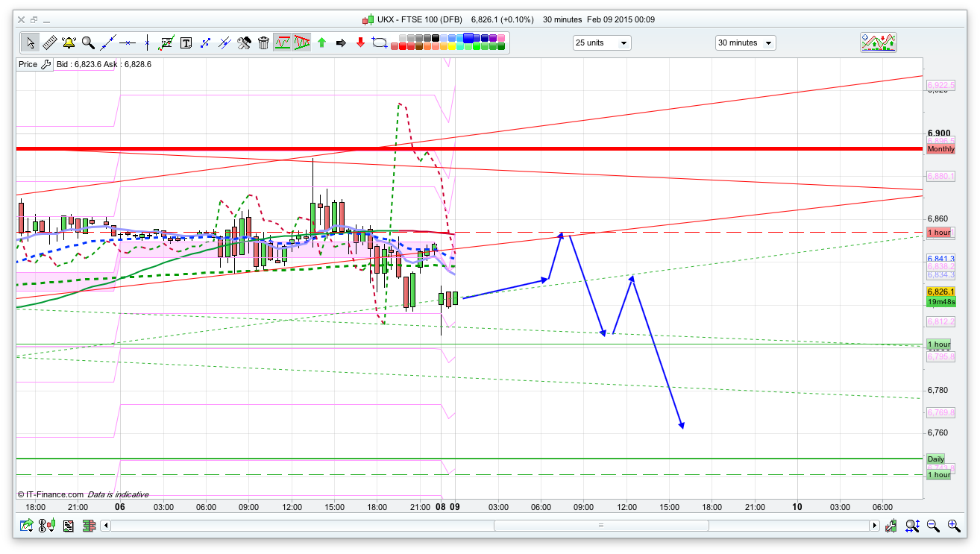Screen dimensions: 980x554
Task: Click the trash bin delete icon
Action: click(x=263, y=43)
